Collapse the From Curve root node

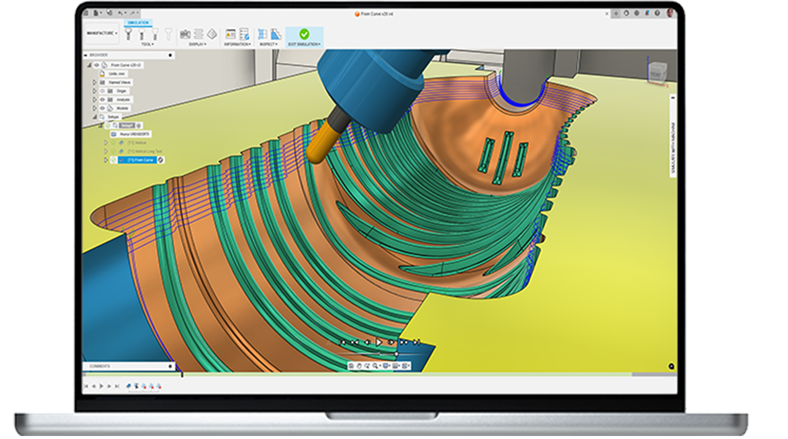(89, 65)
